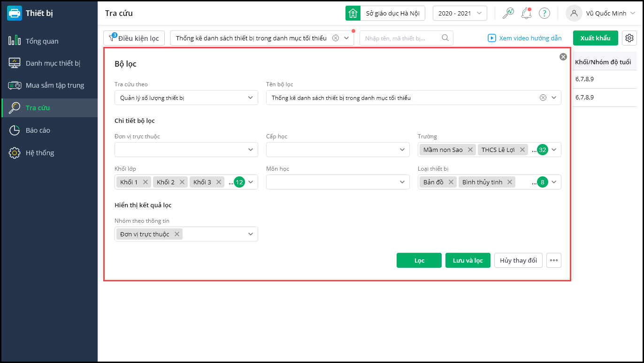Click the Sở giáo dục Hà Nội unit button
The image size is (644, 363).
pos(385,13)
